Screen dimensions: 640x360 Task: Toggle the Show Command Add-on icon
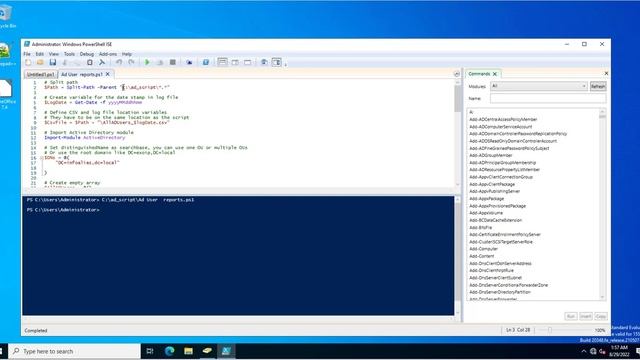277,62
